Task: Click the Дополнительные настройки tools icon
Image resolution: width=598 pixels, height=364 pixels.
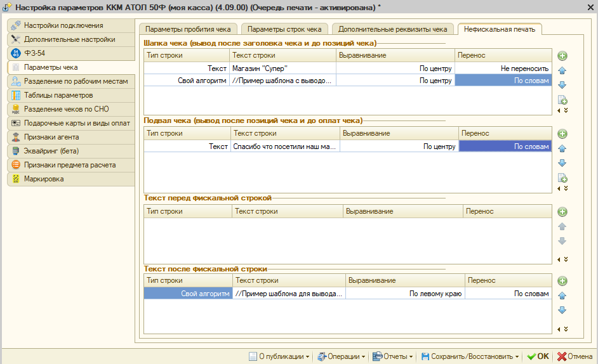Action: click(16, 39)
